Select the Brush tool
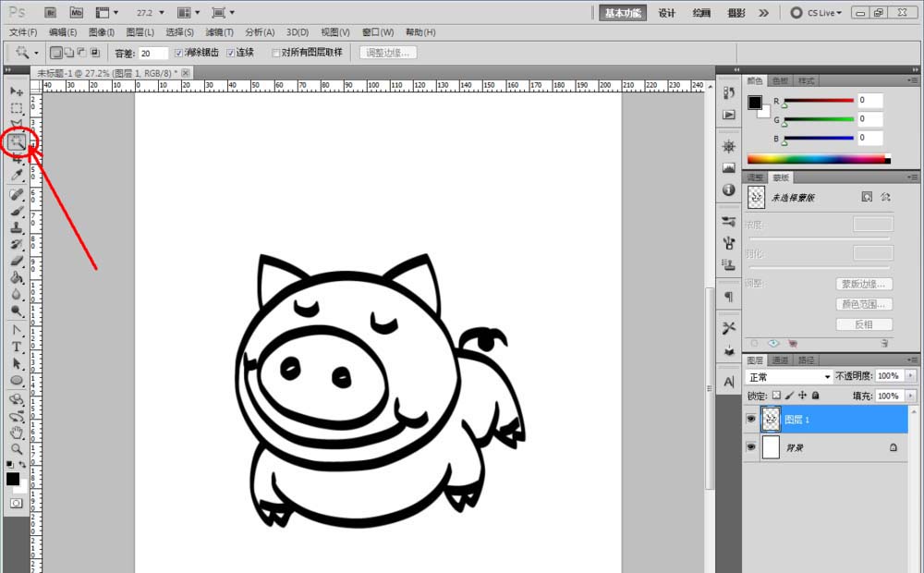This screenshot has width=924, height=573. coord(17,211)
